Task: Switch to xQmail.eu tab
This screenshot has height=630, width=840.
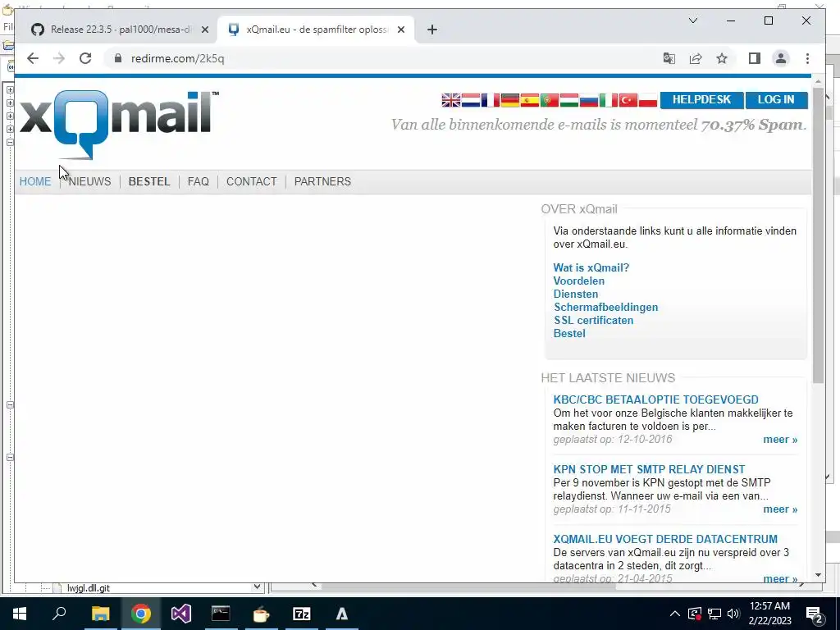Action: point(316,30)
